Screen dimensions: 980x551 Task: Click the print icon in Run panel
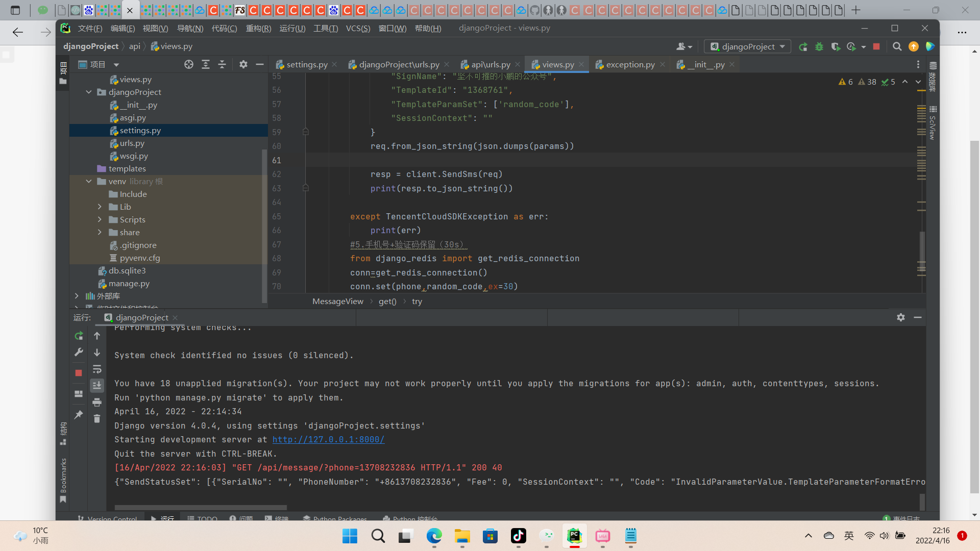point(97,403)
